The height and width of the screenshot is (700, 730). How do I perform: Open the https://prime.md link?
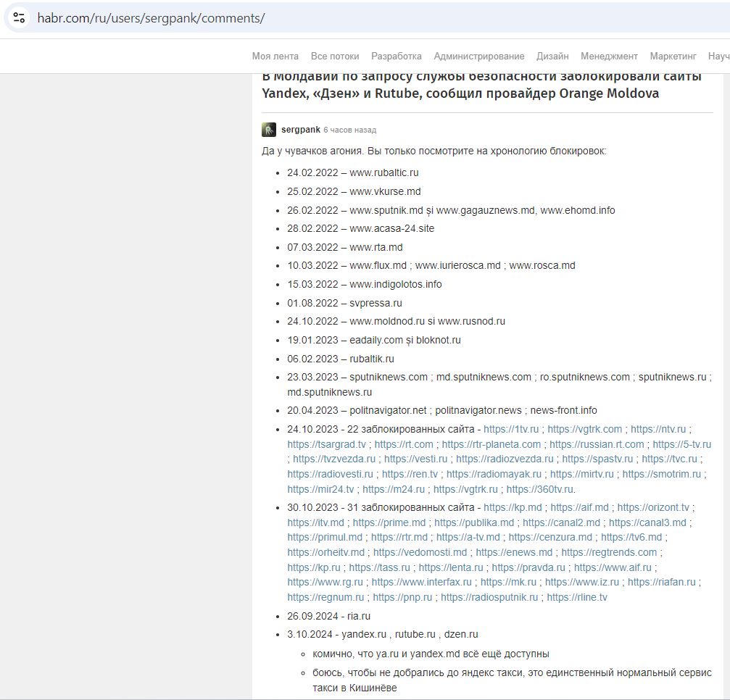click(389, 523)
